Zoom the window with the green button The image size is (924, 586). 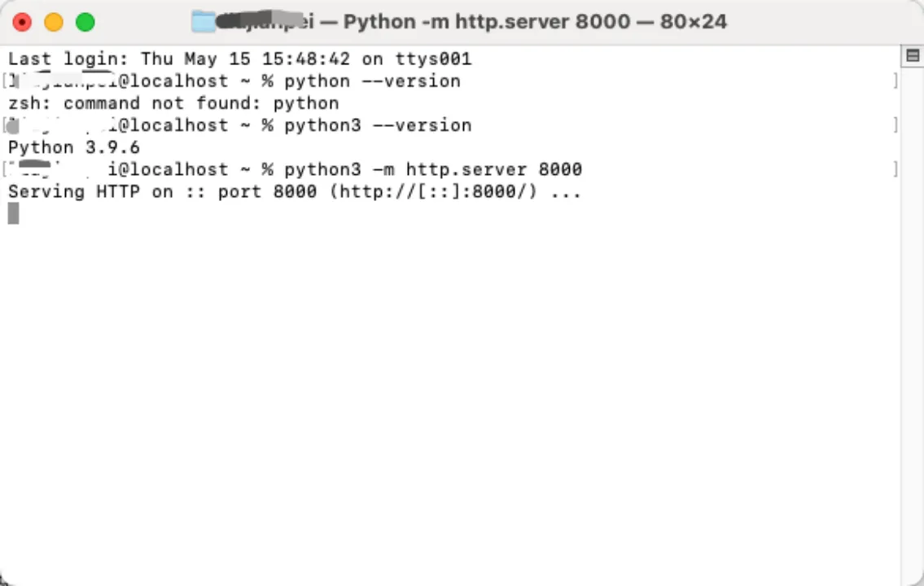pos(85,22)
